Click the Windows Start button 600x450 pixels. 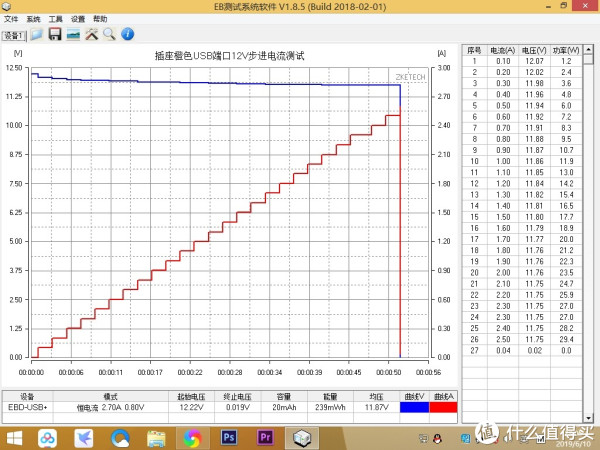tap(14, 437)
